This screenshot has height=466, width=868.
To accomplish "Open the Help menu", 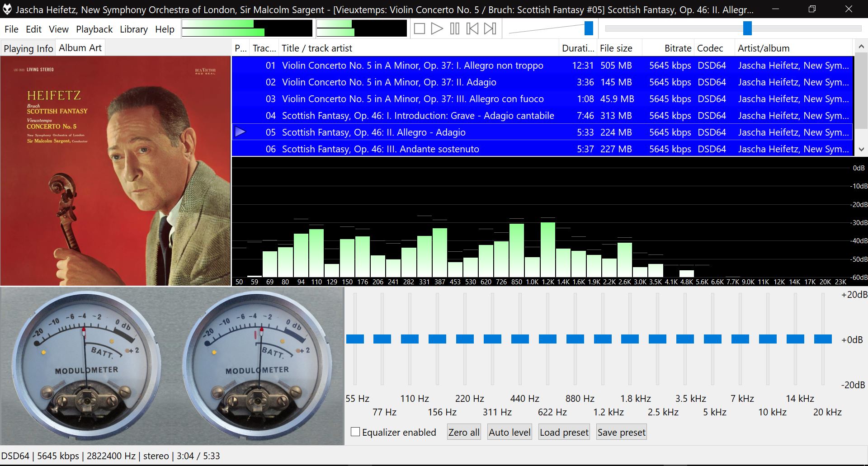I will (165, 29).
